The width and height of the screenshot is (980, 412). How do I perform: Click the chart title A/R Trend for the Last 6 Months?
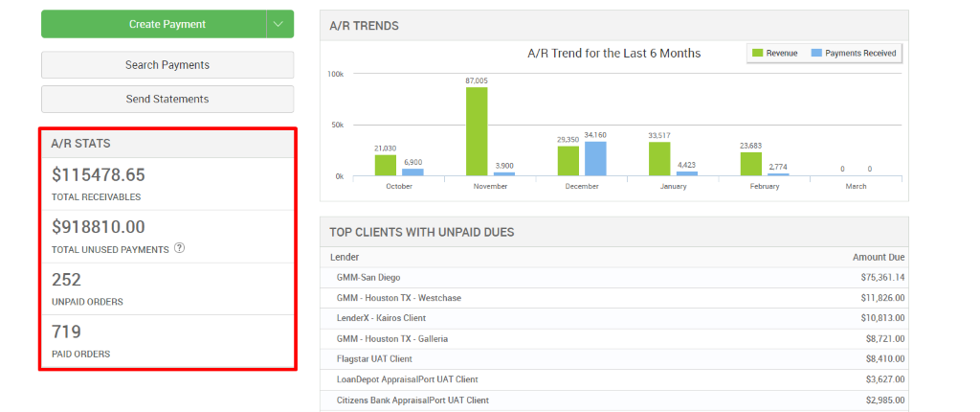(x=613, y=54)
